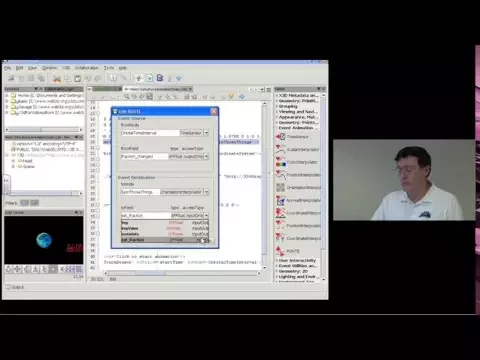Click the Cut scissors toolbar icon
480x360 pixels.
click(57, 79)
